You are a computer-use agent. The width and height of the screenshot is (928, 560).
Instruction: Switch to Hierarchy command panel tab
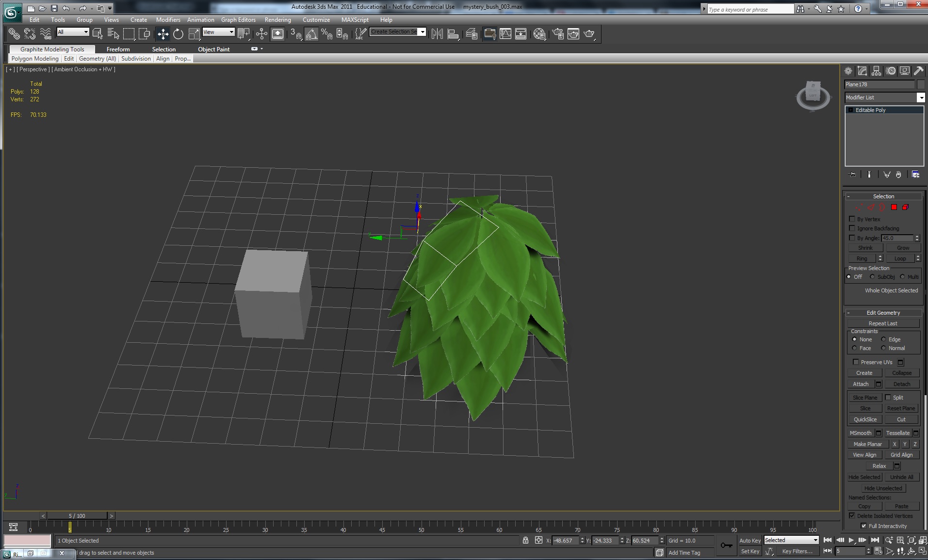[x=876, y=71]
